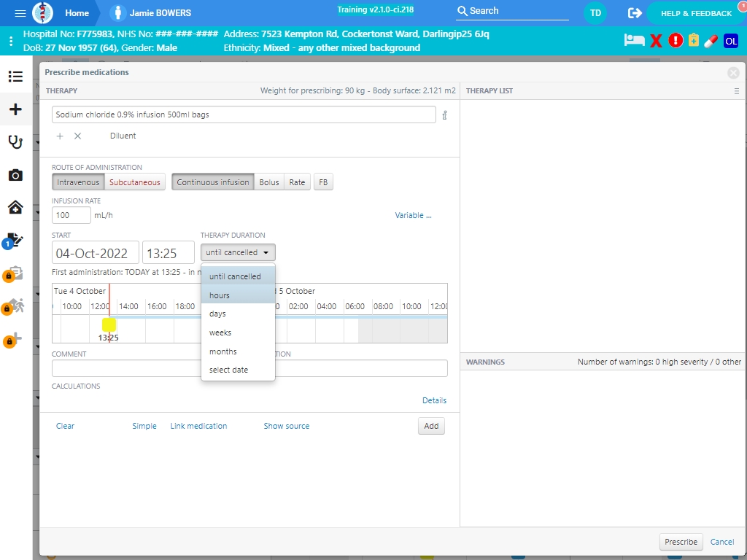Choose 'hours' from duration list
The width and height of the screenshot is (747, 560).
click(x=239, y=295)
